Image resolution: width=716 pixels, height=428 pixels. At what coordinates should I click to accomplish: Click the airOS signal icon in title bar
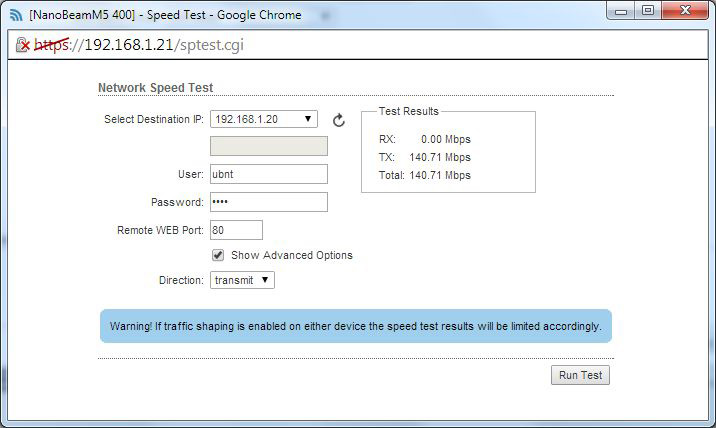(x=16, y=15)
